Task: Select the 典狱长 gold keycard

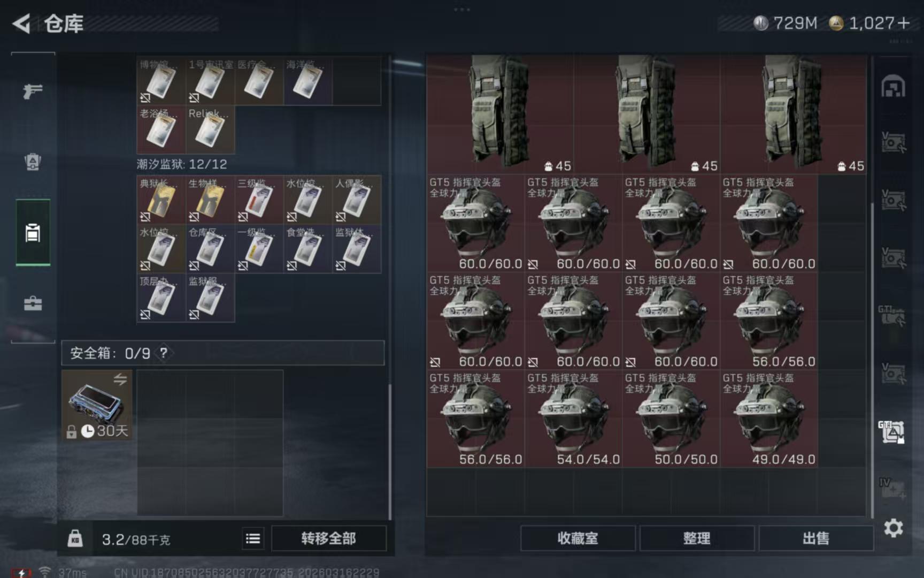Action: tap(161, 200)
